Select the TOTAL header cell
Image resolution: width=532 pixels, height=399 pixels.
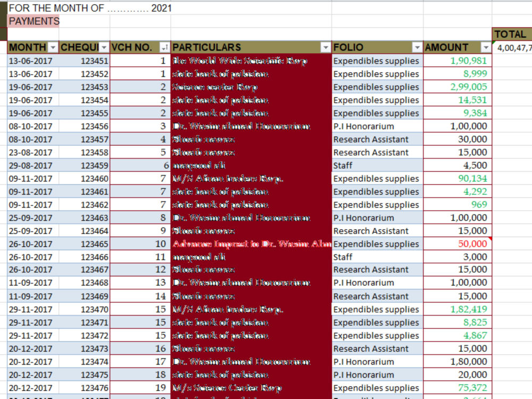(x=512, y=34)
